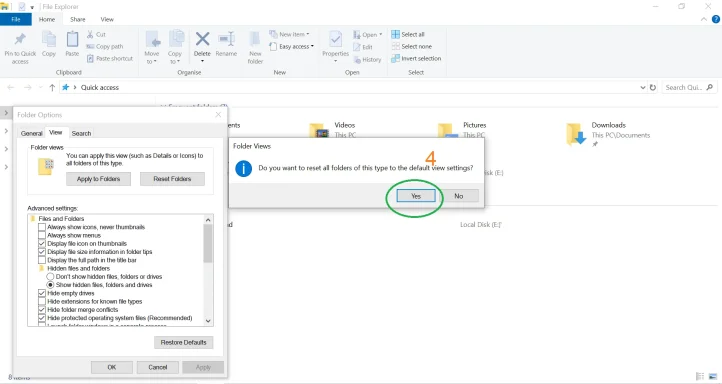Open the recent locations dropdown arrow
The width and height of the screenshot is (722, 384).
point(41,87)
